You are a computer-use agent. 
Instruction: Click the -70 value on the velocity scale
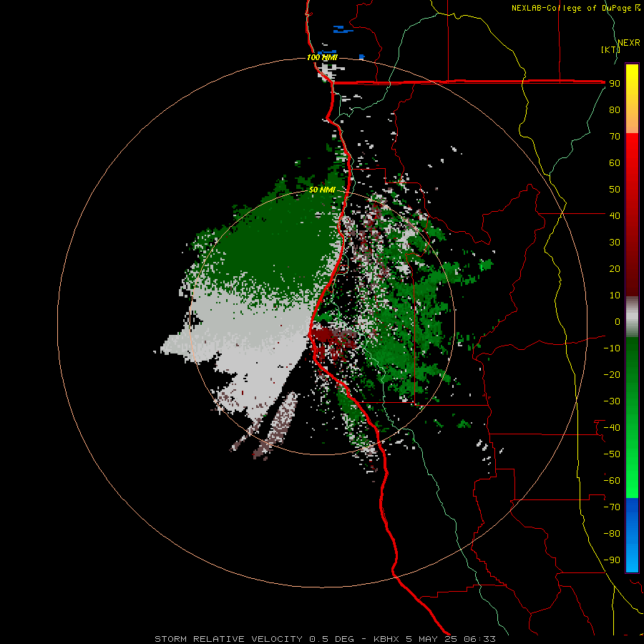coord(612,507)
